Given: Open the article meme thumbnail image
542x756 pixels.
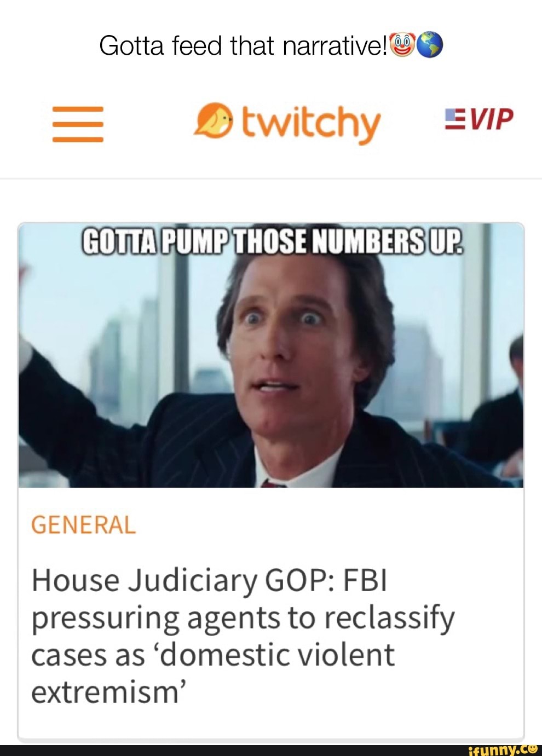Looking at the screenshot, I should pyautogui.click(x=271, y=355).
